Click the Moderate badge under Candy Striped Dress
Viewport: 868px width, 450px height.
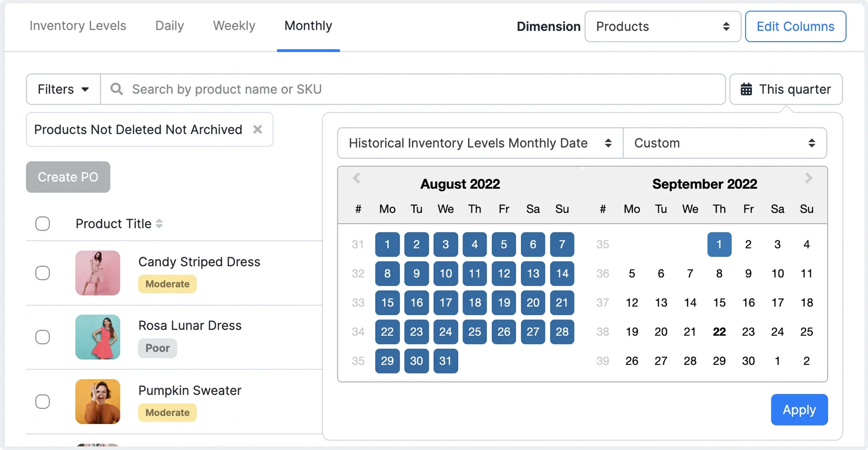(x=167, y=284)
